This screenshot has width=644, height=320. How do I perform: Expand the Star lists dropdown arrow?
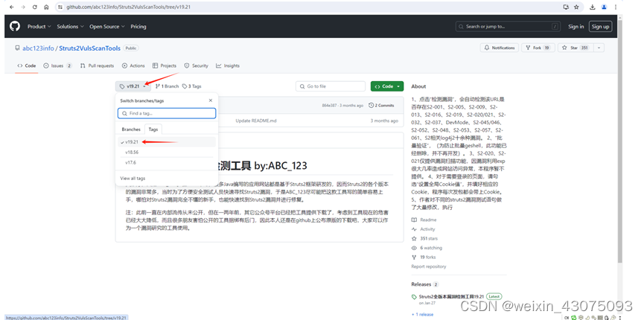pyautogui.click(x=599, y=48)
